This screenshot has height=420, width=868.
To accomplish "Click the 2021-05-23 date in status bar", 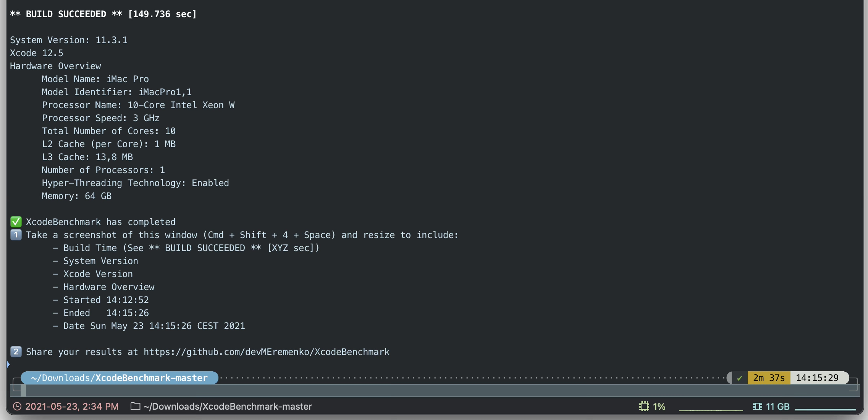I will click(72, 406).
